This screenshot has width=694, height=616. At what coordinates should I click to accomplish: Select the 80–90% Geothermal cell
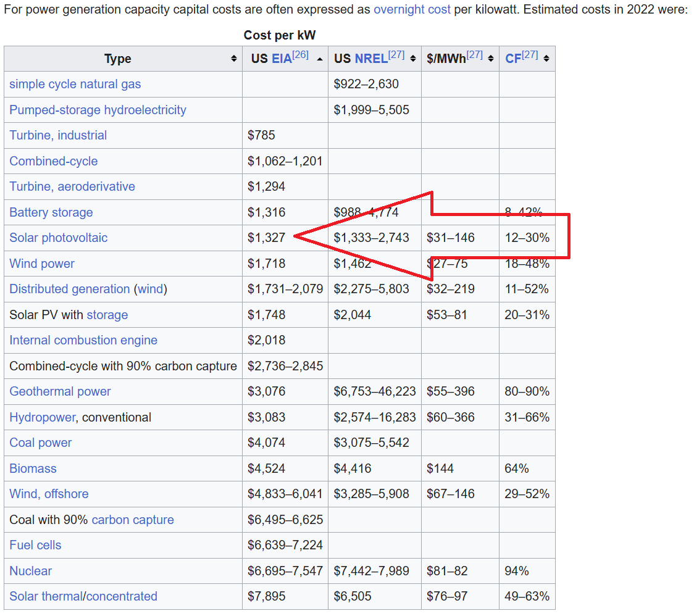527,392
